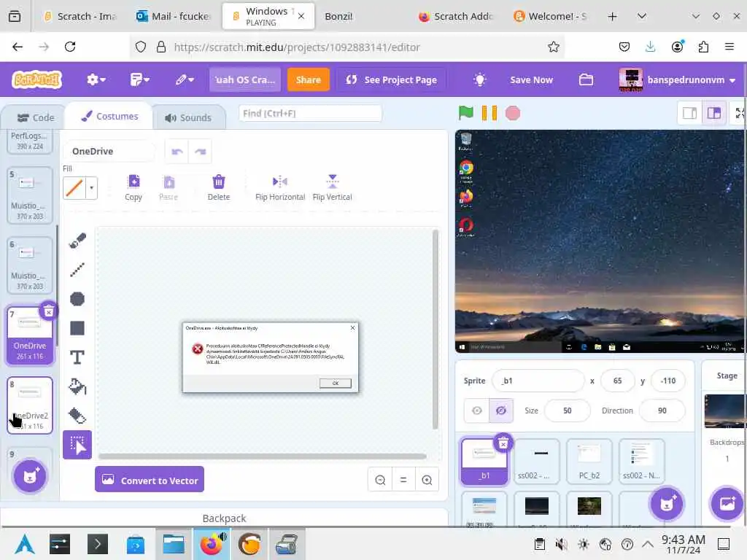Open the Mail browser tab
Viewport: 747px width, 560px height.
[174, 16]
